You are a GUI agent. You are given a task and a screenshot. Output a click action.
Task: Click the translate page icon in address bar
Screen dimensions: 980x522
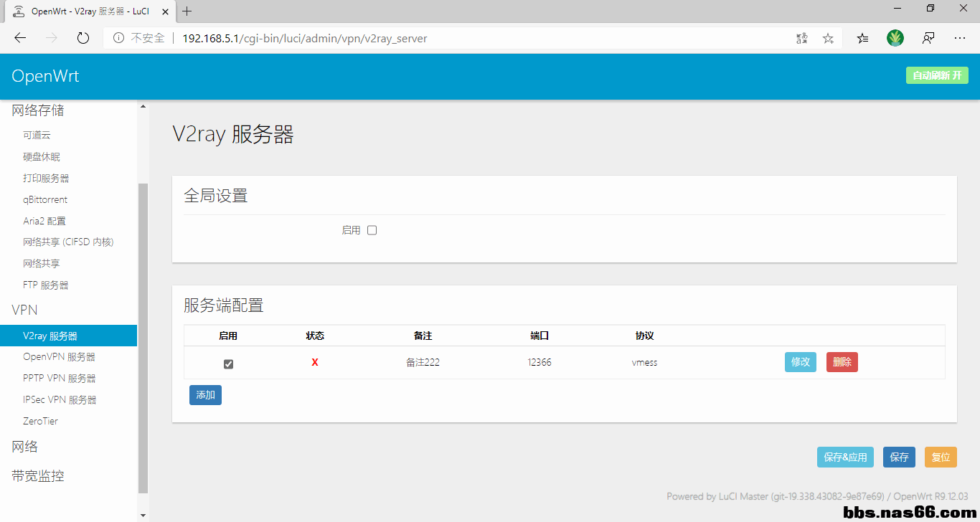802,38
